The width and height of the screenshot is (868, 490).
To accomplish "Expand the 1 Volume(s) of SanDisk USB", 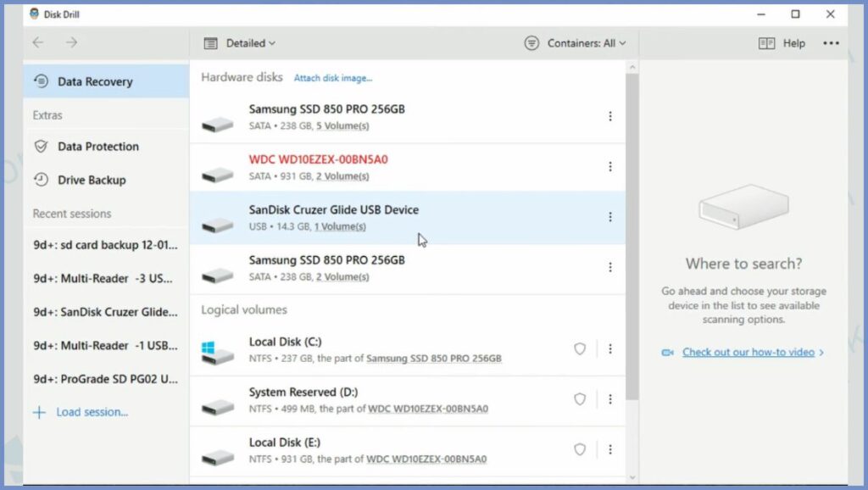I will [340, 227].
